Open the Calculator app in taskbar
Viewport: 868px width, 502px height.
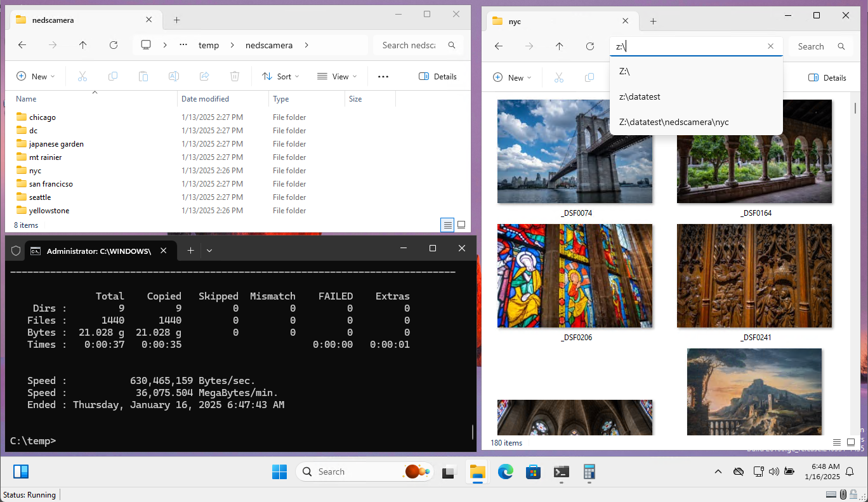[x=589, y=472]
